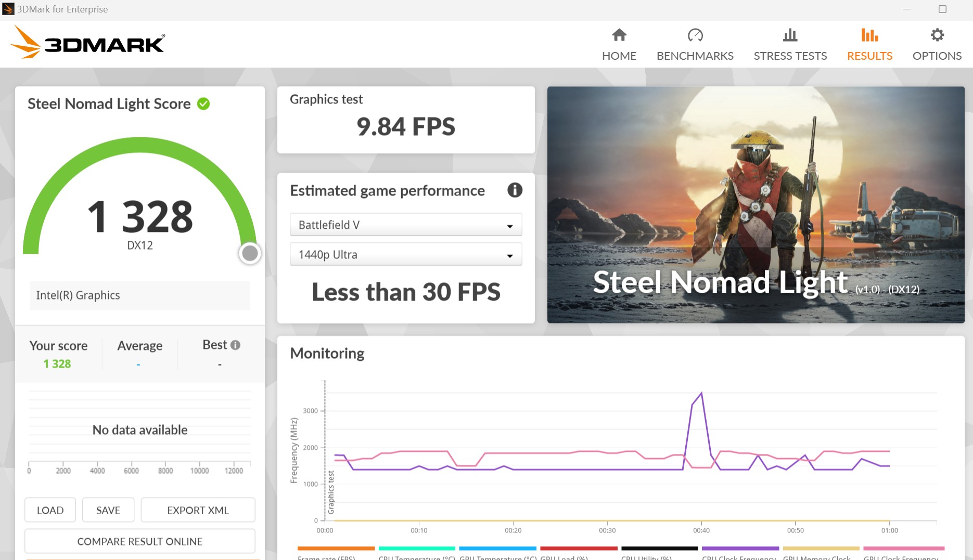Image resolution: width=973 pixels, height=560 pixels.
Task: Click COMPARE RESULT ONLINE button
Action: pos(139,541)
